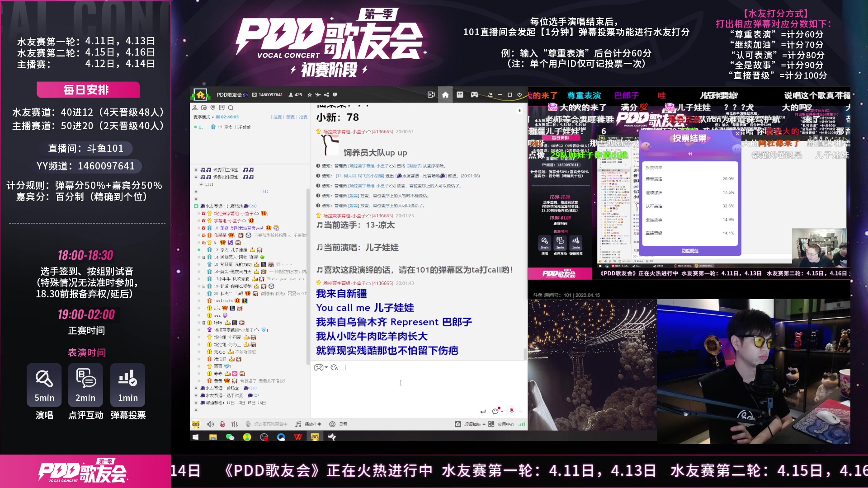Expand the 水友赛道-选手试麦 channel
Viewport: 868px width, 488px height.
[196, 395]
